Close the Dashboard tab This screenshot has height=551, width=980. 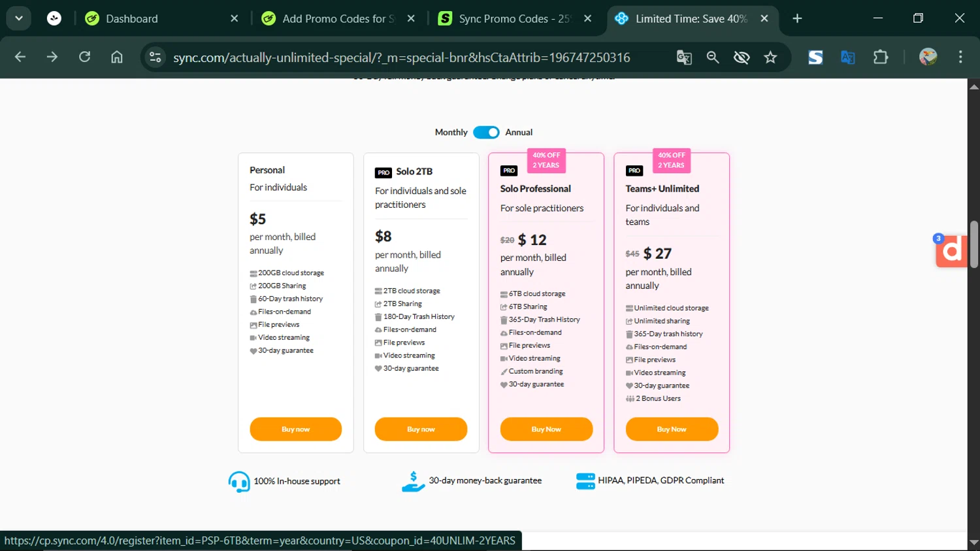(235, 18)
